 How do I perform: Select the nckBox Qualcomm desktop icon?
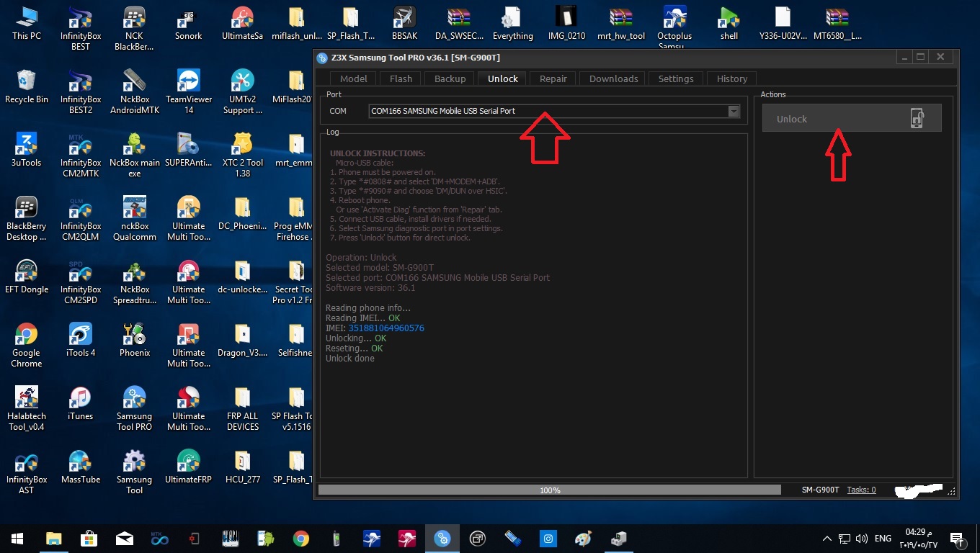tap(135, 219)
